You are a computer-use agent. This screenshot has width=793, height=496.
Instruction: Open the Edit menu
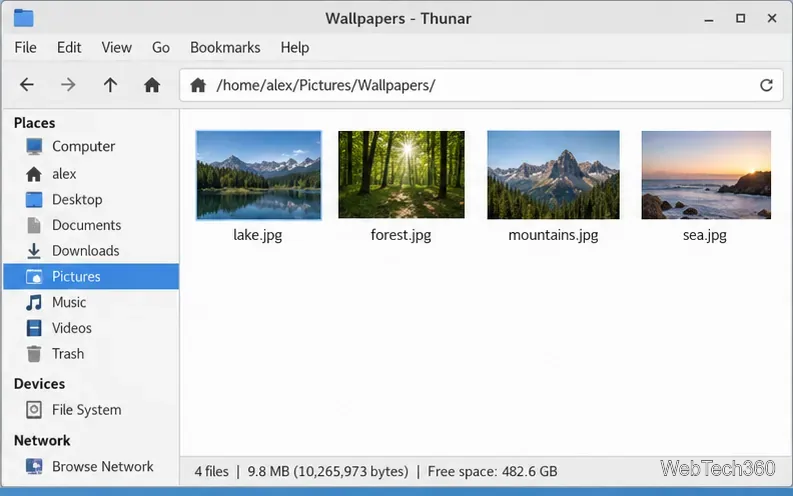pyautogui.click(x=69, y=48)
